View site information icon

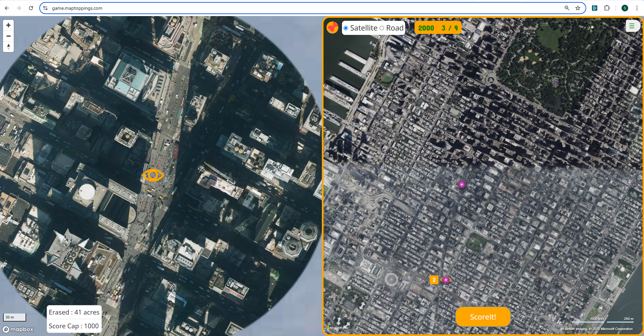click(x=45, y=8)
